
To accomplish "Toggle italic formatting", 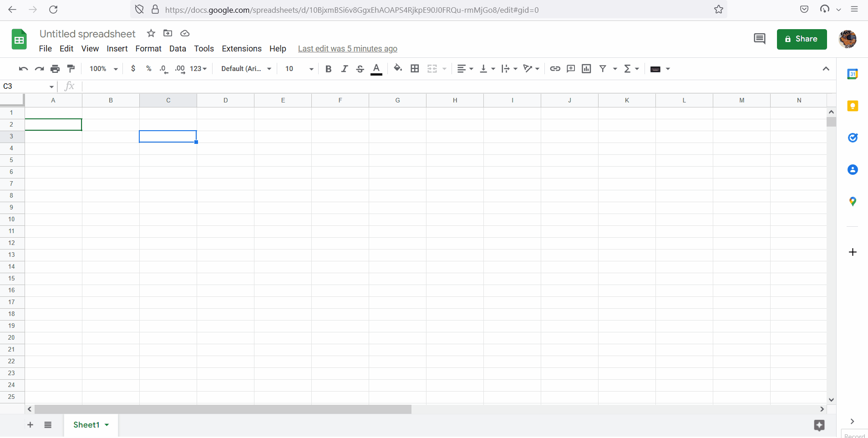I will 345,68.
